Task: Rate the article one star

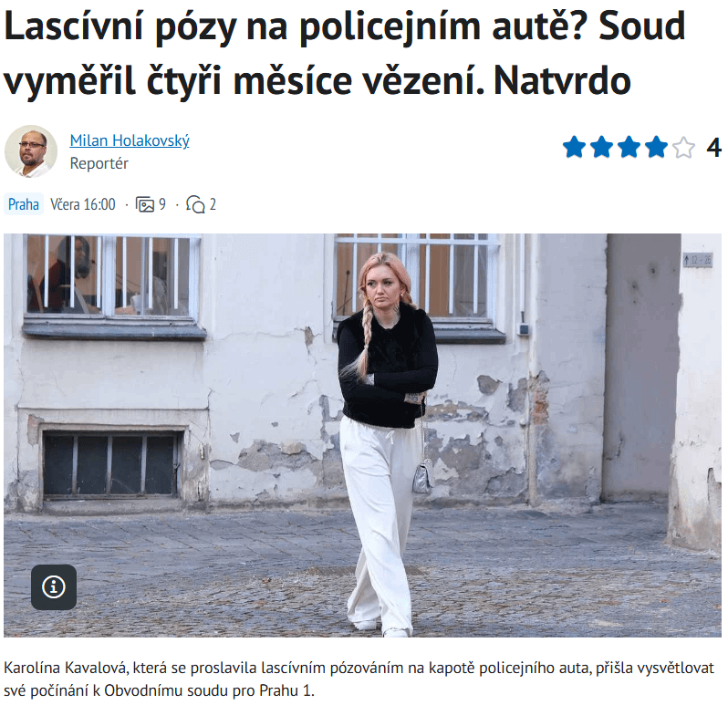Action: tap(575, 147)
